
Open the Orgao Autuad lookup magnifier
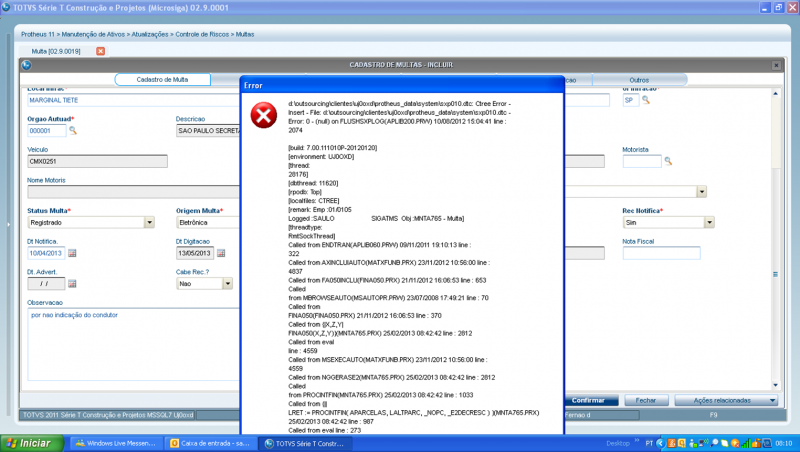[73, 131]
